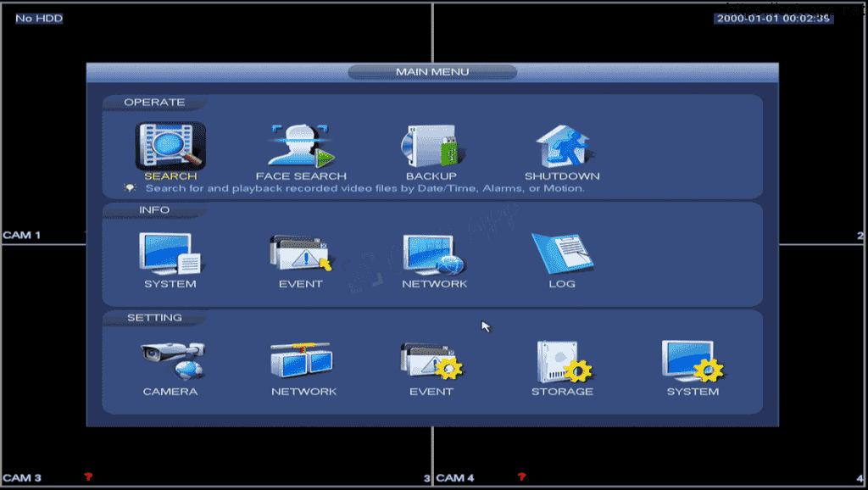Select the Shutdown icon
Image resolution: width=868 pixels, height=490 pixels.
(562, 147)
